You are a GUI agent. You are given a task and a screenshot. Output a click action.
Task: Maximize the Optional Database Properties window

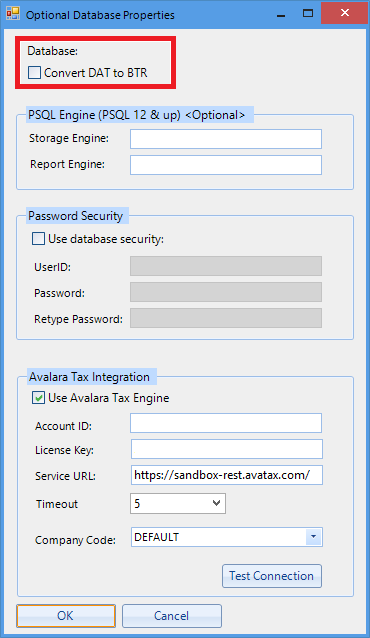(308, 13)
